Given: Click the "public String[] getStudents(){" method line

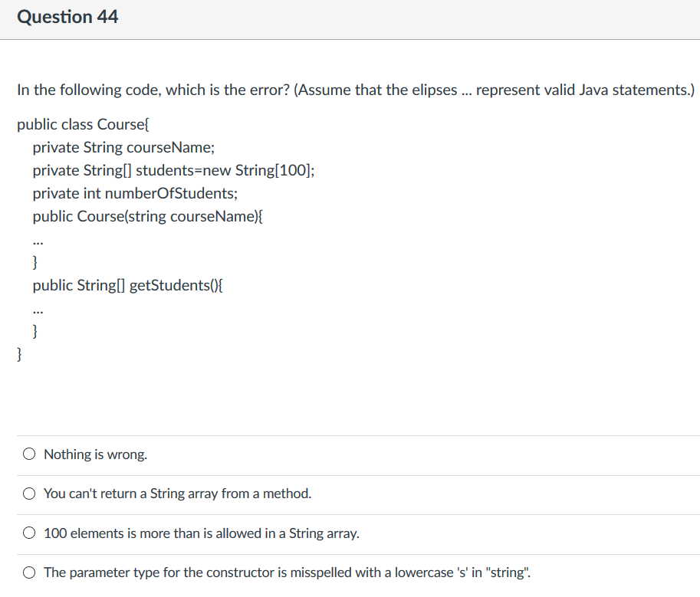Looking at the screenshot, I should click(128, 285).
